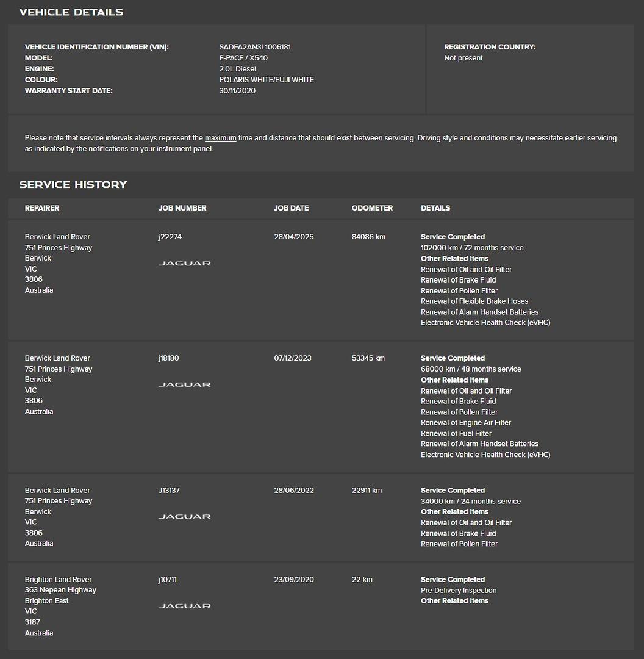This screenshot has height=659, width=644.
Task: Click Brighton Land Rover repairer name
Action: [x=58, y=580]
